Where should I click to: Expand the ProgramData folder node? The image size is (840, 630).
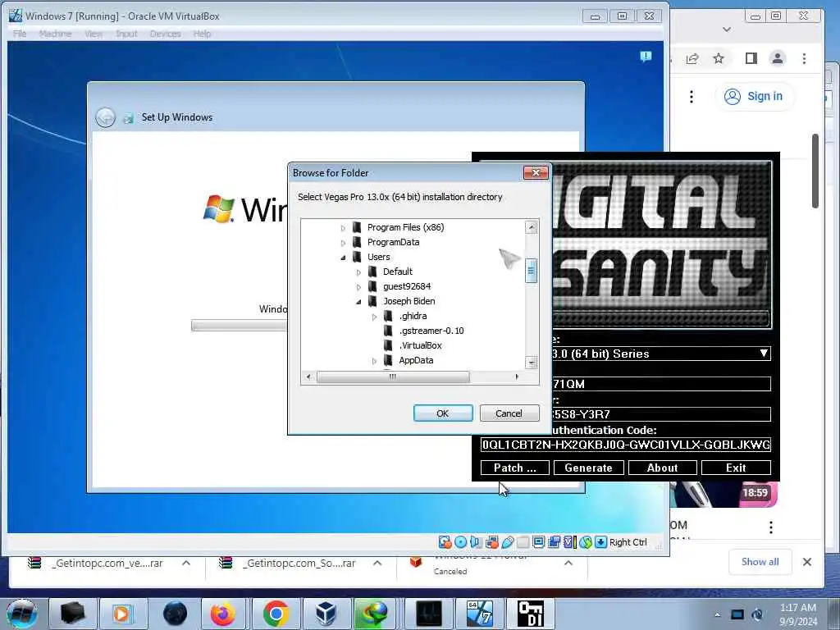coord(344,243)
